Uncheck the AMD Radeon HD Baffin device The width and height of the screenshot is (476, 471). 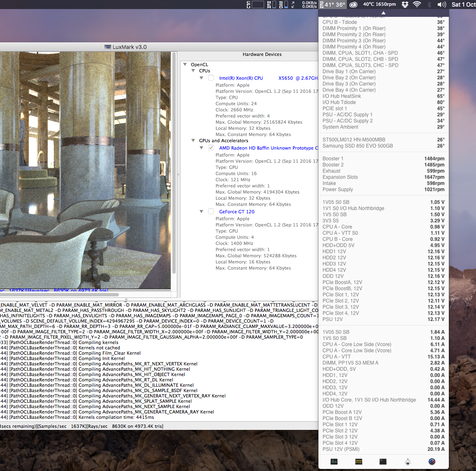click(x=211, y=148)
